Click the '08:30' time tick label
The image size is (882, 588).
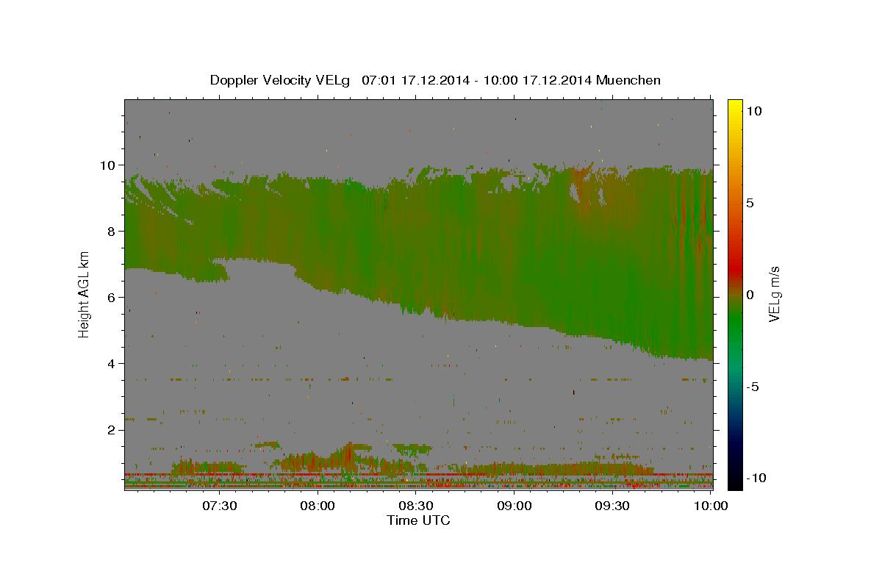(416, 506)
